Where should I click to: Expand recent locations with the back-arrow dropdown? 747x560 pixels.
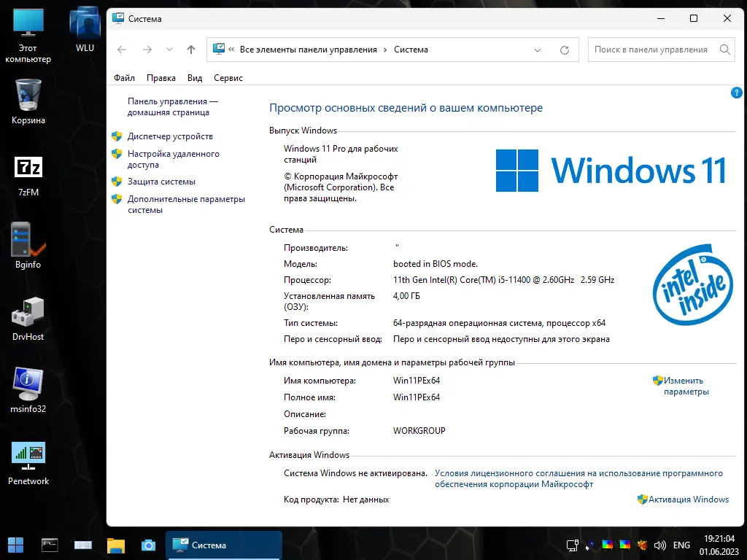[x=169, y=50]
